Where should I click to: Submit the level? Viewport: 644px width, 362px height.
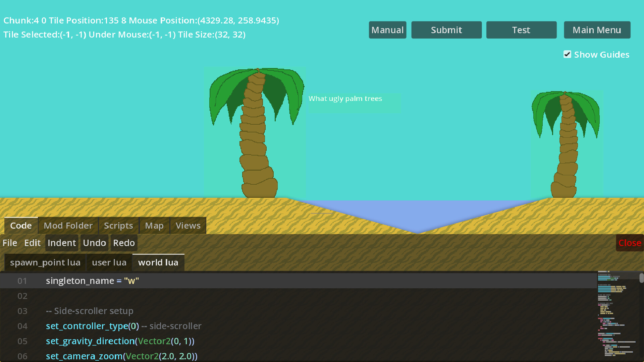pyautogui.click(x=446, y=30)
